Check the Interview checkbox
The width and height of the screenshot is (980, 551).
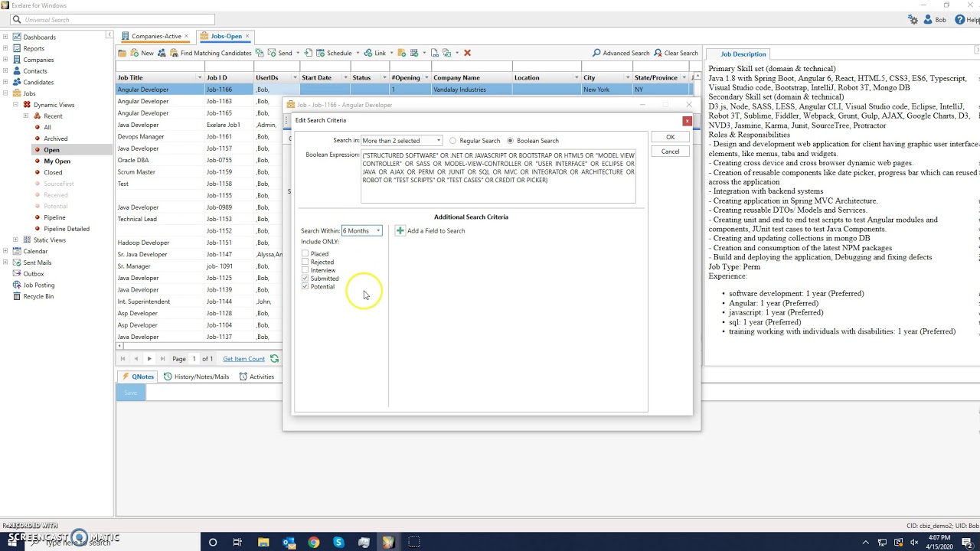(305, 270)
